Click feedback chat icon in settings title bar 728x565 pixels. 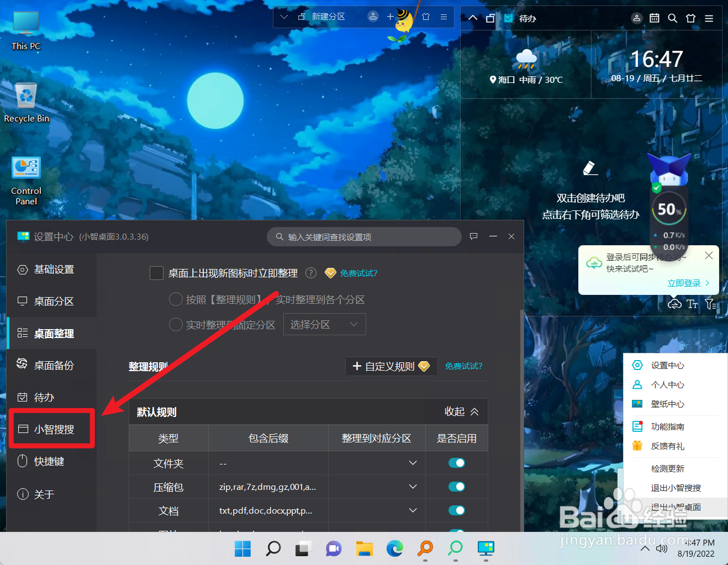(x=473, y=236)
